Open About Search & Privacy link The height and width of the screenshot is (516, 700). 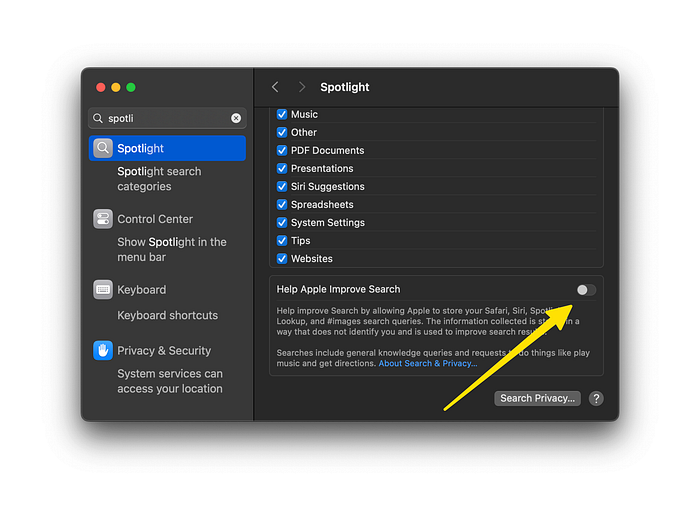point(428,363)
